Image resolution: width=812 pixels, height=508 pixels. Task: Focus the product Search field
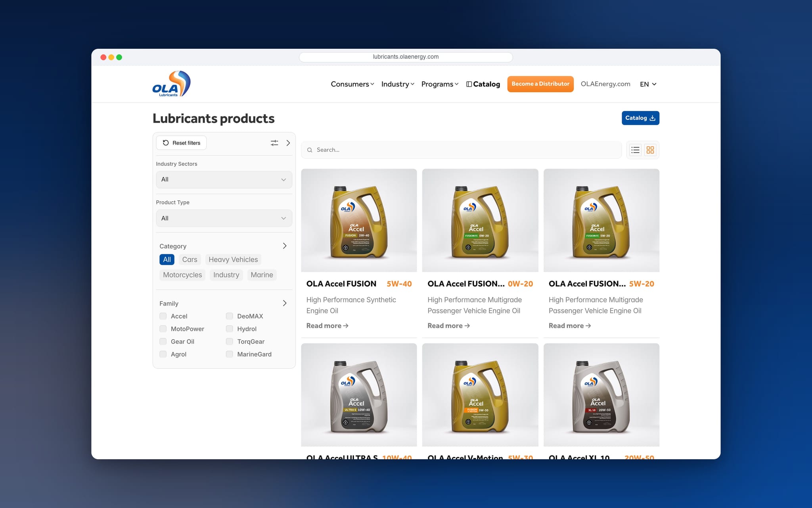click(x=462, y=150)
